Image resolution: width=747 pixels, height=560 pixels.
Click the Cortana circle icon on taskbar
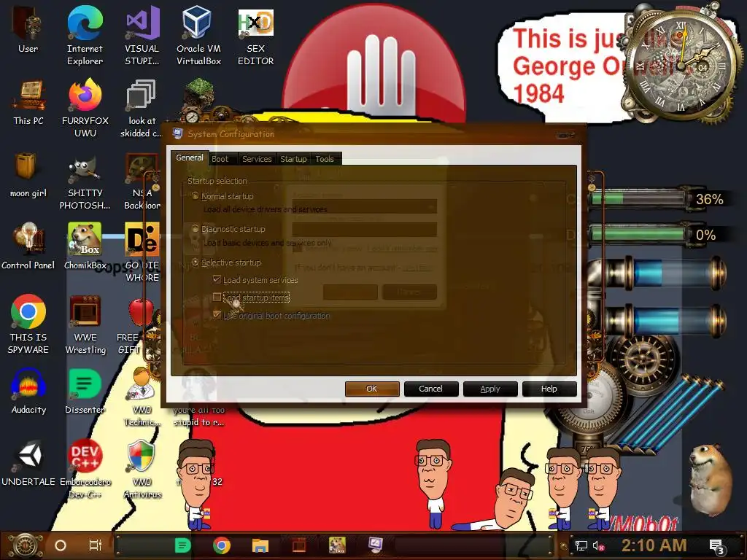pos(61,545)
